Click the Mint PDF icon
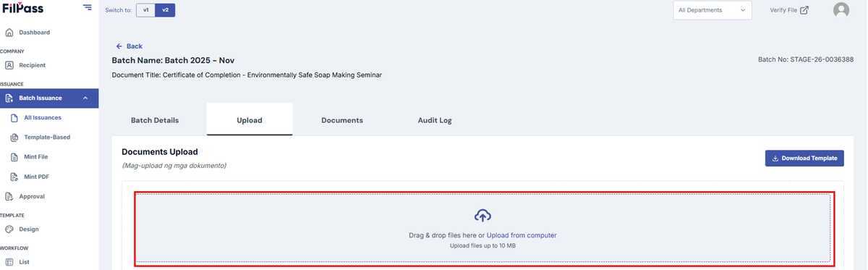Viewport: 868px width, 270px height. pyautogui.click(x=14, y=177)
